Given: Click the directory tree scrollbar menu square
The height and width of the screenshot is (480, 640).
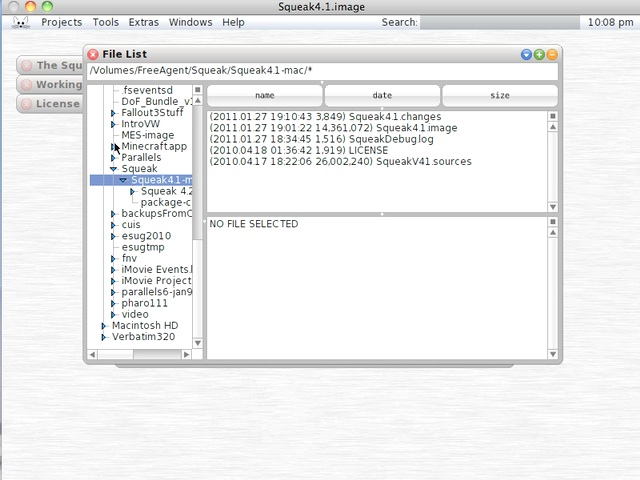Looking at the screenshot, I should click(x=198, y=90).
